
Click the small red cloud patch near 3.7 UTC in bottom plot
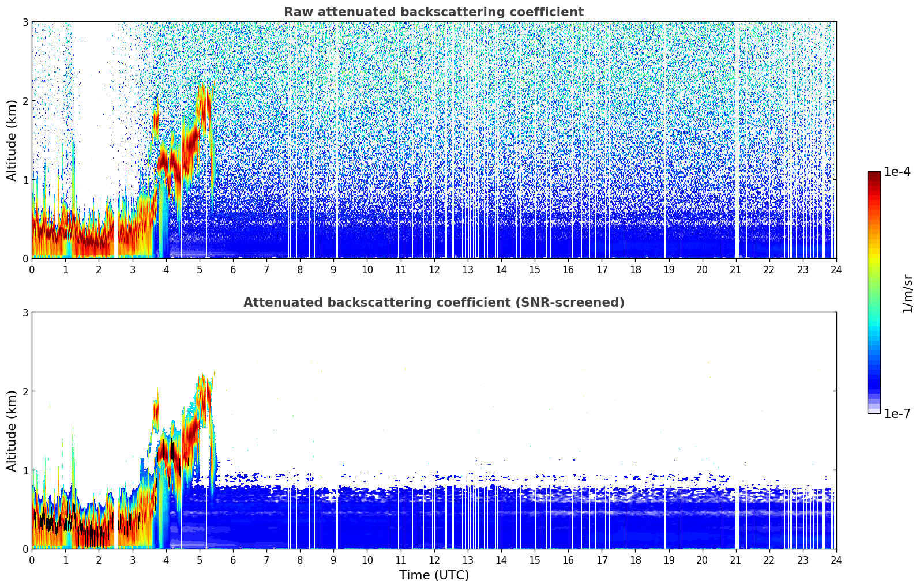coord(155,414)
